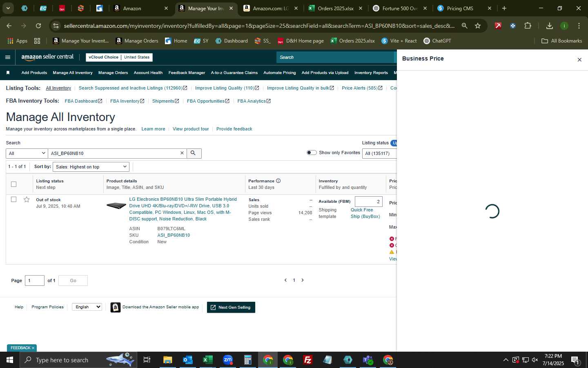Close the Business Price panel

click(x=579, y=60)
